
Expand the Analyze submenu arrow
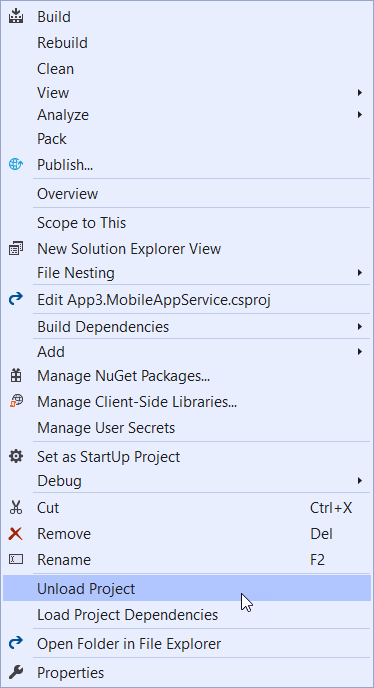coord(360,115)
